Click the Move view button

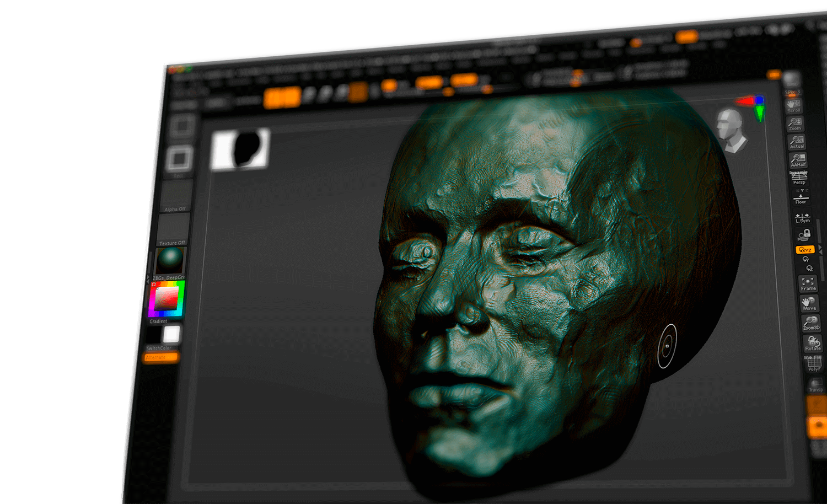click(x=809, y=303)
